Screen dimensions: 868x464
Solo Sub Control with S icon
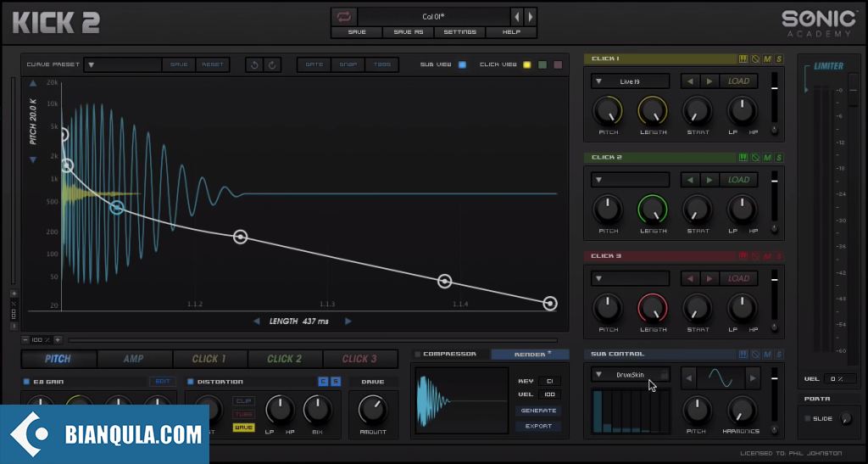click(x=779, y=355)
